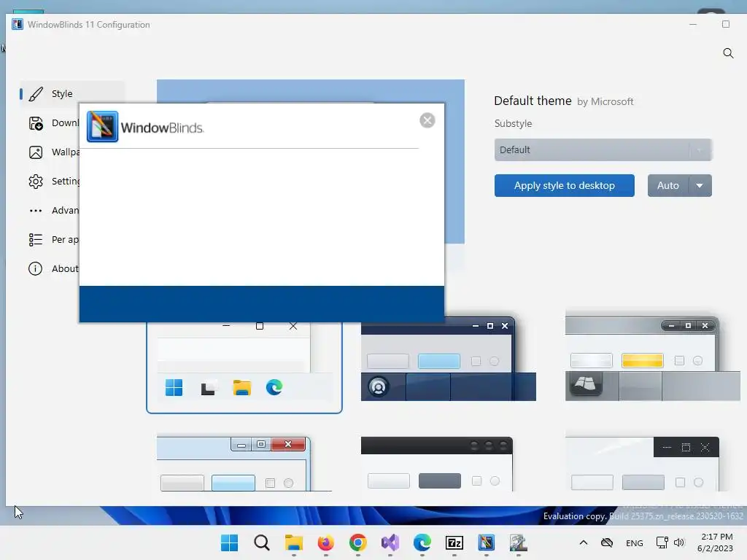Expand the Auto button dropdown arrow
The height and width of the screenshot is (560, 747).
[x=700, y=185]
